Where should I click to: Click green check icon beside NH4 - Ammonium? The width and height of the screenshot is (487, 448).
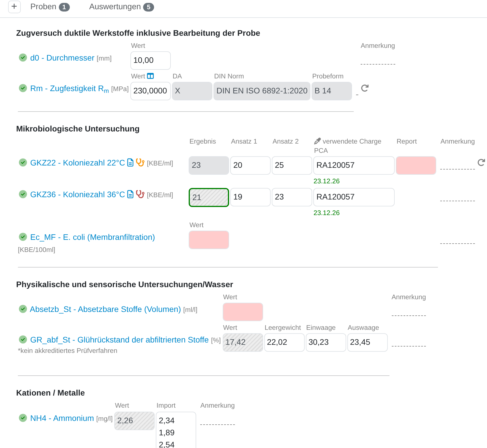(23, 418)
